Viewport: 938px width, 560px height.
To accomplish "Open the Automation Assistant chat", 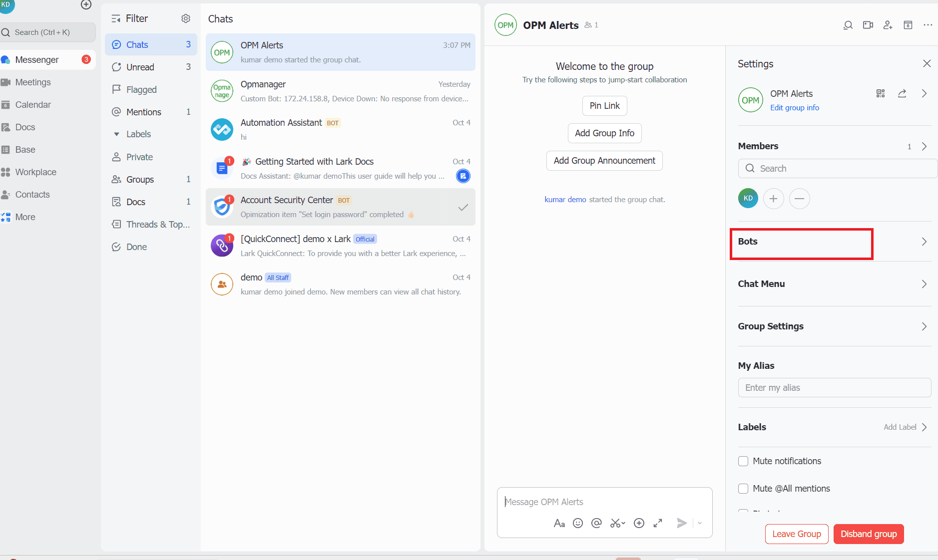I will point(341,130).
